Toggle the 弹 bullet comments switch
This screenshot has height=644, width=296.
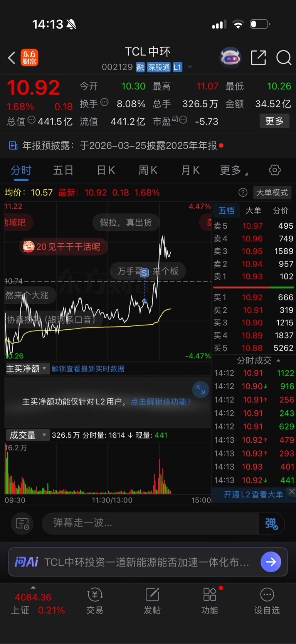pos(272,523)
